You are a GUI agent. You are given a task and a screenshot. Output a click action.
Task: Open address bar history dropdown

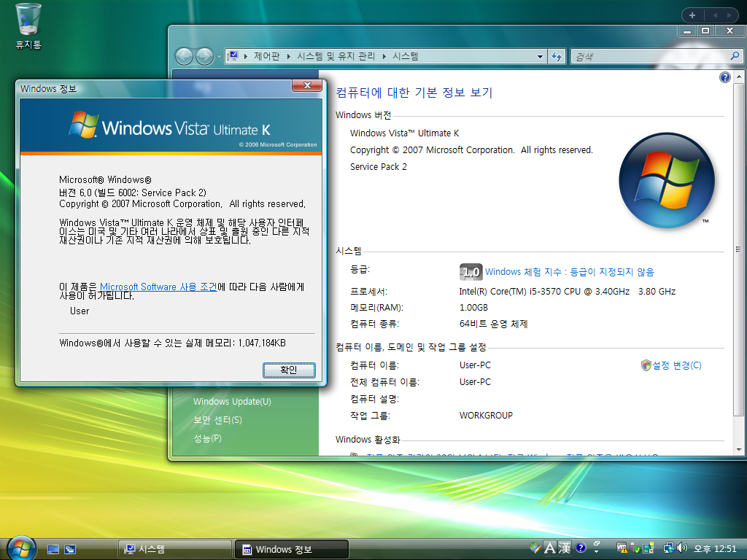coord(540,57)
